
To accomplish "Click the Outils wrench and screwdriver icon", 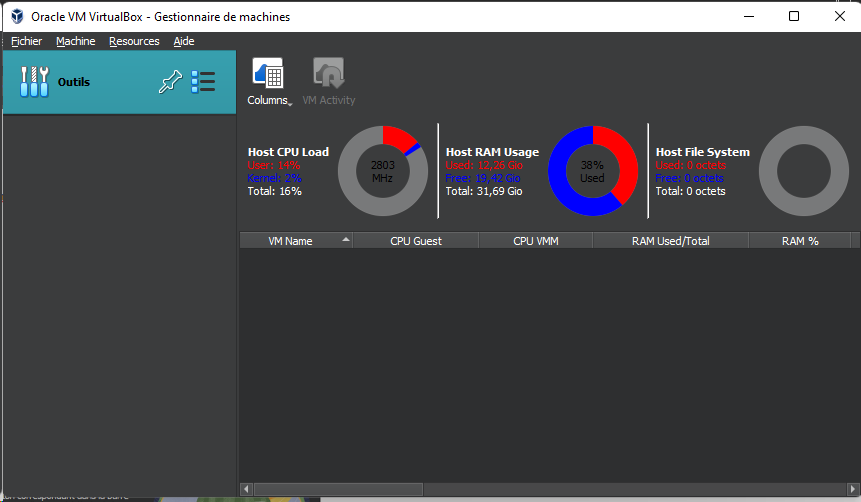I will coord(34,82).
